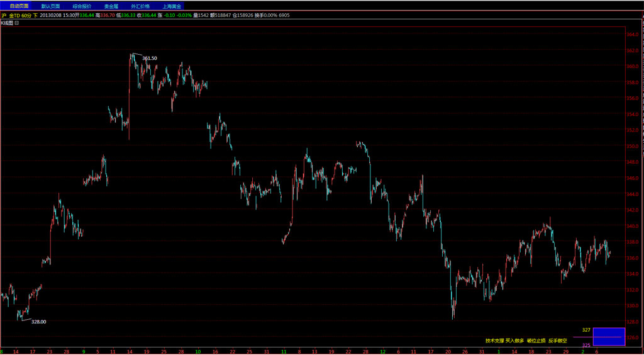Collapse the K线图 panel box icon
644x355 pixels.
[x=17, y=23]
